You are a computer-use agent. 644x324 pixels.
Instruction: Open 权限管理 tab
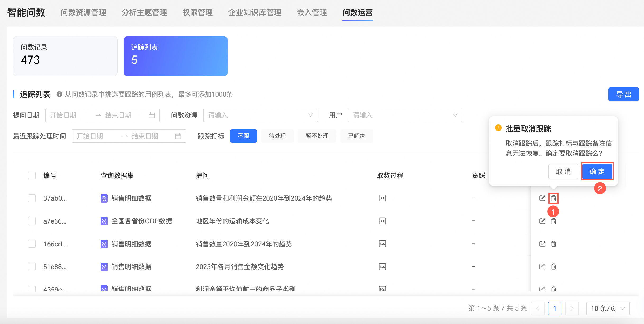[x=198, y=12]
